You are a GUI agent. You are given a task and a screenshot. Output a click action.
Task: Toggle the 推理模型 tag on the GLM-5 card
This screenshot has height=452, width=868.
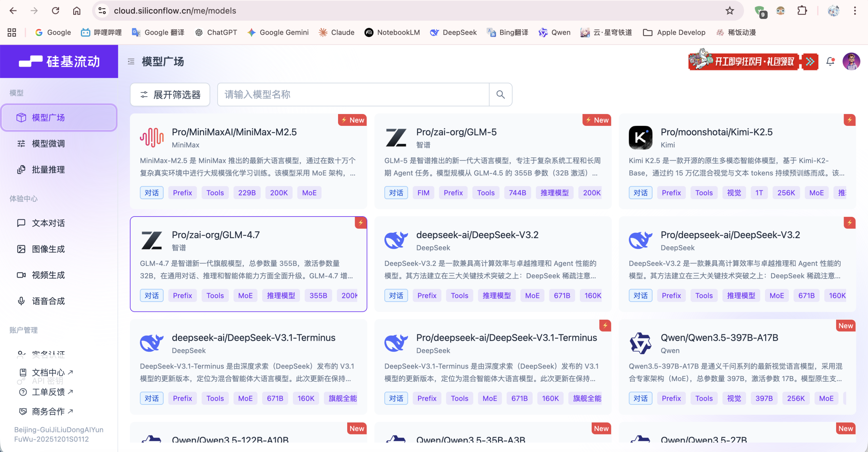[554, 193]
